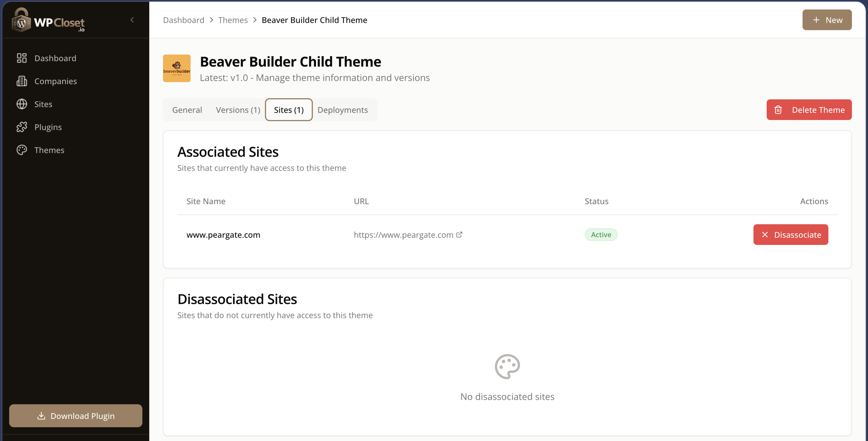The width and height of the screenshot is (868, 441).
Task: Open the external link icon beside peargate URL
Action: tap(459, 234)
